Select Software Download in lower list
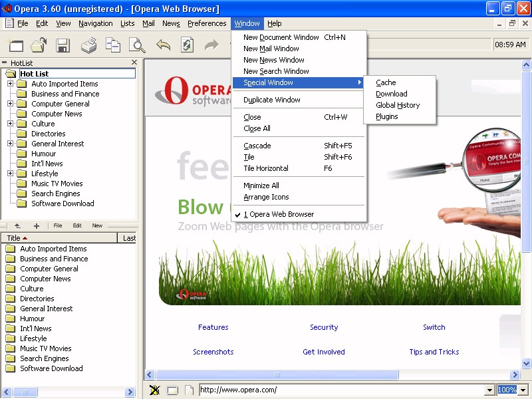 pyautogui.click(x=51, y=368)
